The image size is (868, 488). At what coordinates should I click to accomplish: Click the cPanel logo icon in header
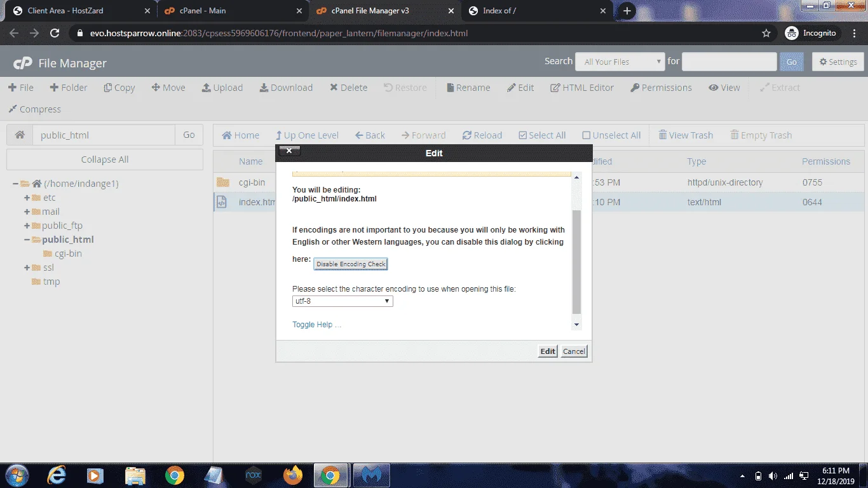click(23, 63)
